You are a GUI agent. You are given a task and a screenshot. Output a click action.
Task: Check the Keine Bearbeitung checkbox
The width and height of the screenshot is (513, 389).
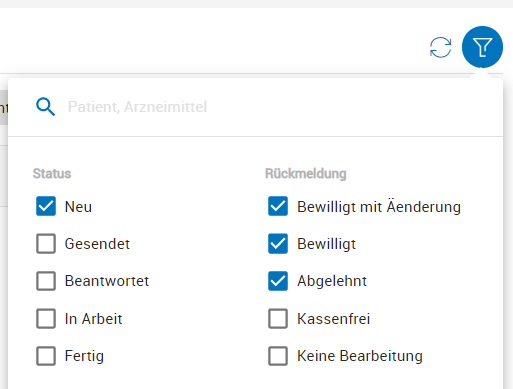tap(278, 356)
